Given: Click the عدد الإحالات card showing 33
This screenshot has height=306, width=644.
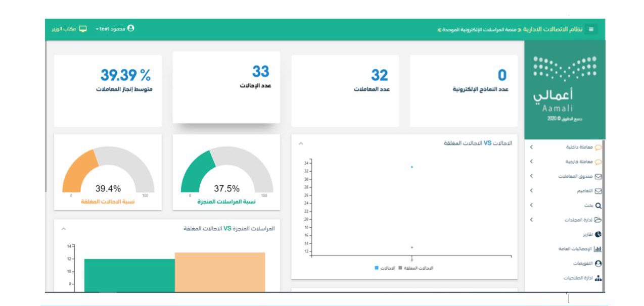Looking at the screenshot, I should click(226, 87).
